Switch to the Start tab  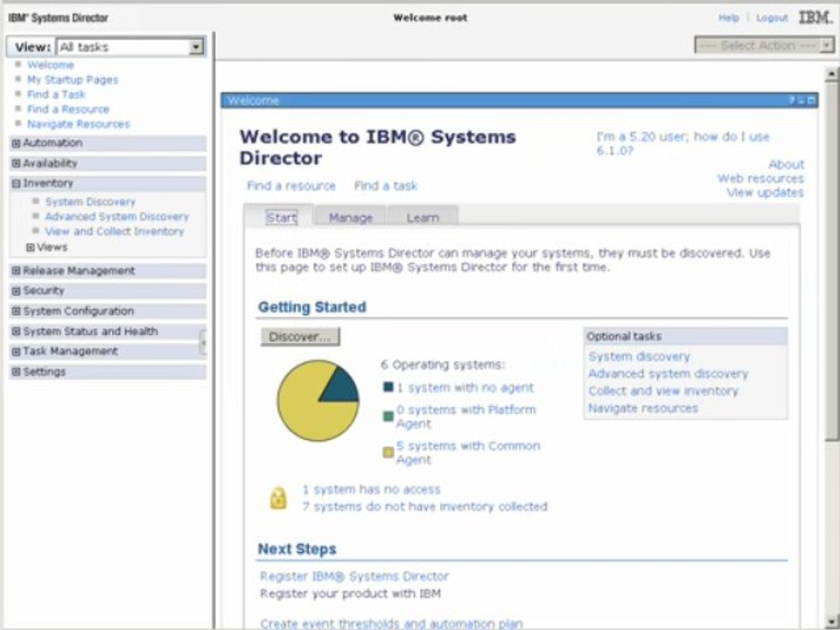coord(281,218)
